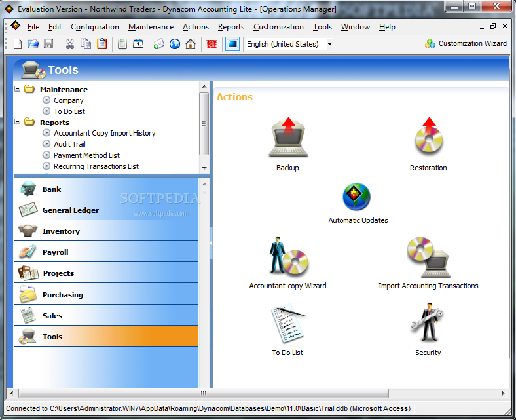516x420 pixels.
Task: Click the red toolbar icon
Action: point(212,44)
